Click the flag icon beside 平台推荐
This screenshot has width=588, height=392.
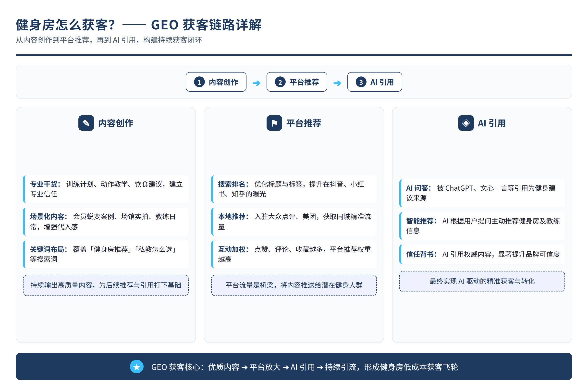(274, 123)
